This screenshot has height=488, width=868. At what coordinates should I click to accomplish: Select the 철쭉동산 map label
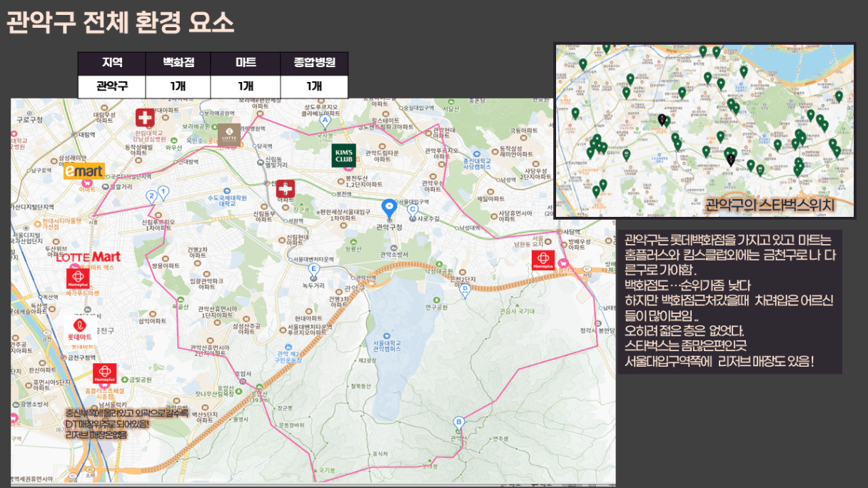[x=362, y=387]
